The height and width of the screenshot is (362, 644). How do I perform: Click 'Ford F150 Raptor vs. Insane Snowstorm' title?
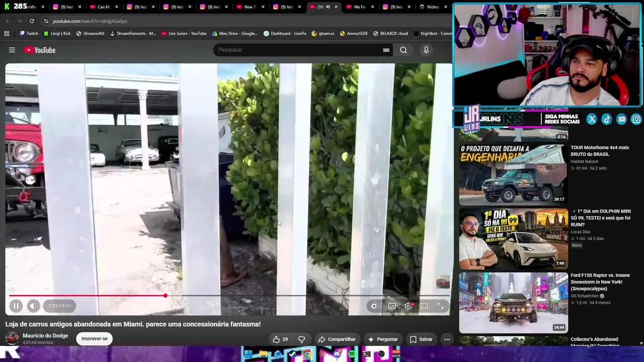tap(600, 282)
